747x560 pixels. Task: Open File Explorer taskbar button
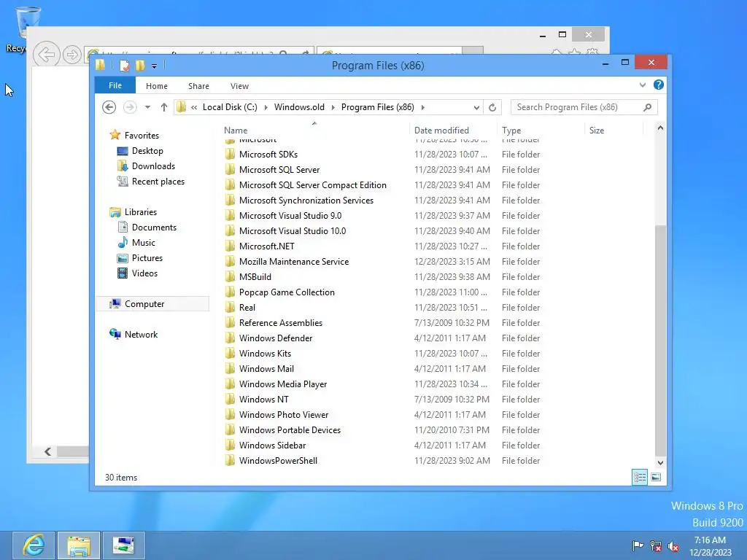[79, 545]
